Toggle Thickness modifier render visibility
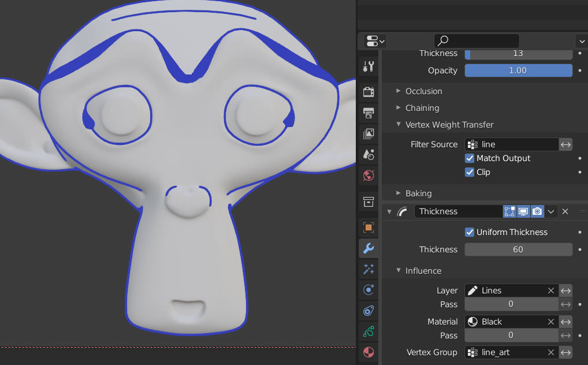Screen dimensions: 588x365 tap(537, 211)
